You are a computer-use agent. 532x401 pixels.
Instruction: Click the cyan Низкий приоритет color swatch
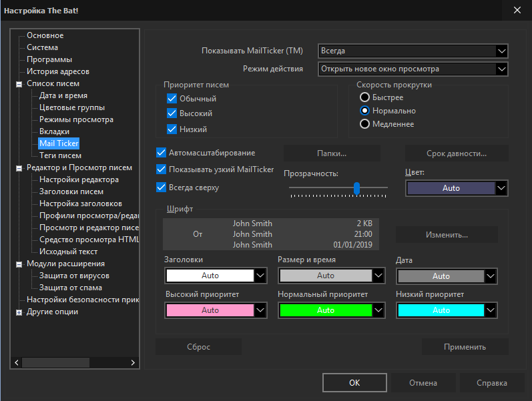[441, 310]
